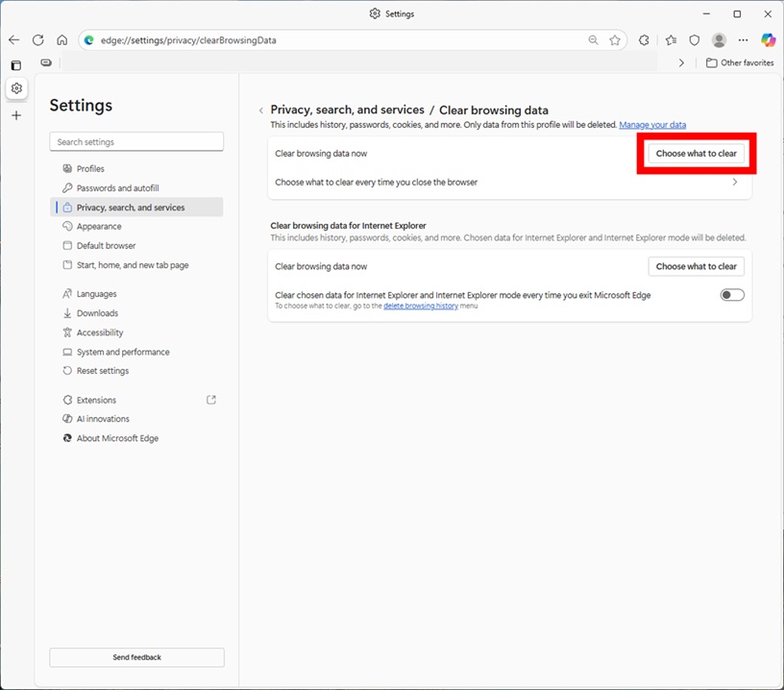The height and width of the screenshot is (690, 784).
Task: Expand 'Choose what to clear every time' chevron
Action: (735, 182)
